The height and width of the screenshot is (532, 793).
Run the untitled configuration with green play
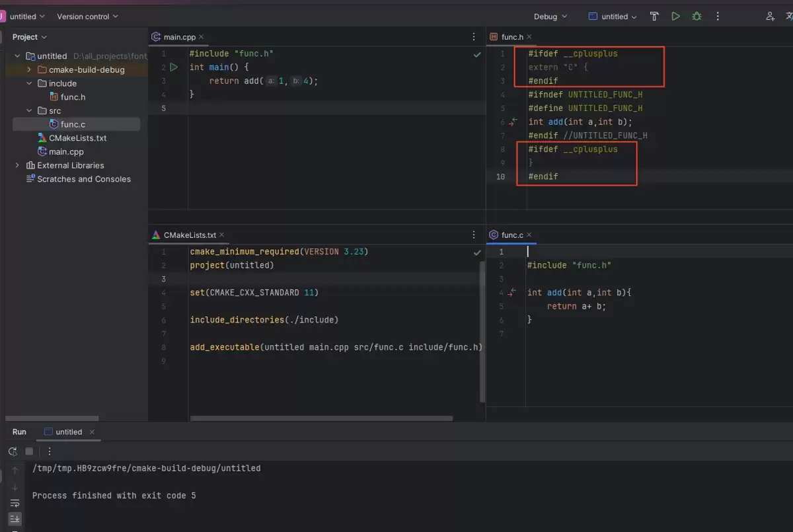675,17
